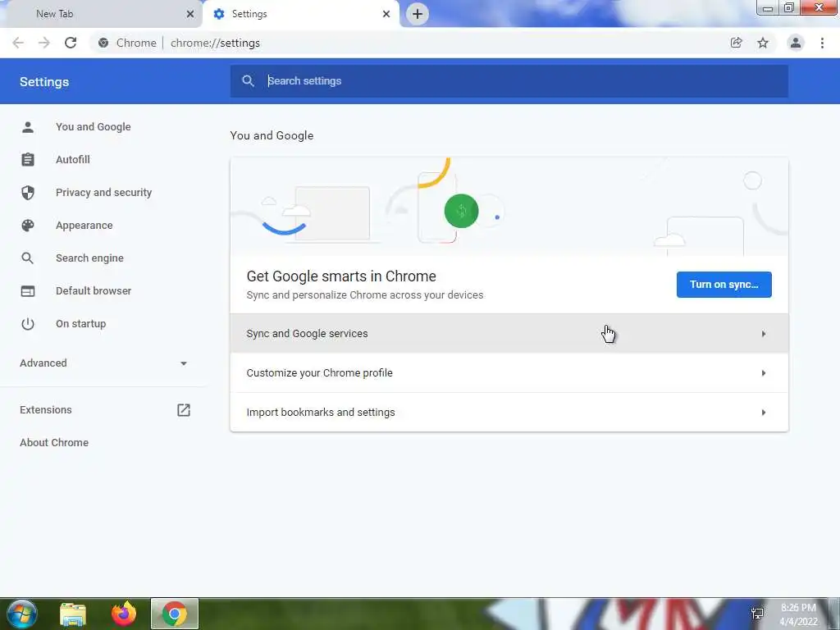The width and height of the screenshot is (840, 630).
Task: Click arrow on Sync and Google services row
Action: tap(764, 334)
